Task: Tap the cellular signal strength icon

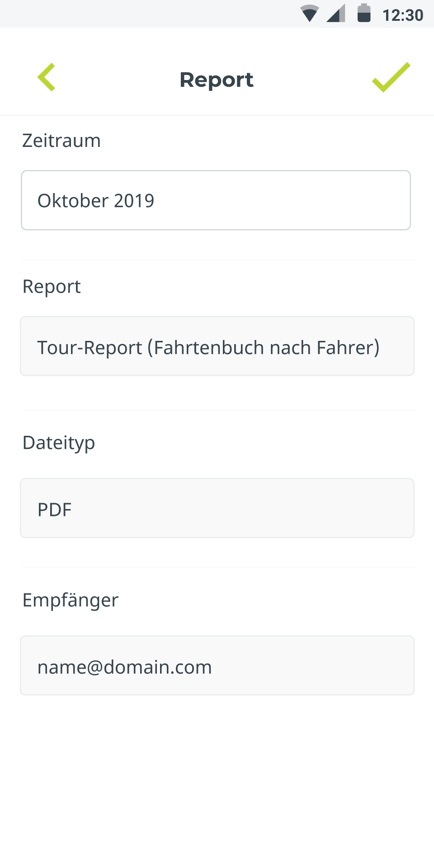Action: coord(336,13)
